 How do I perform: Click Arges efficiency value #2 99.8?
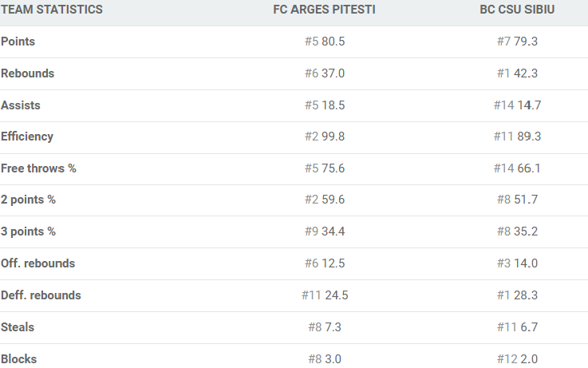pyautogui.click(x=325, y=137)
